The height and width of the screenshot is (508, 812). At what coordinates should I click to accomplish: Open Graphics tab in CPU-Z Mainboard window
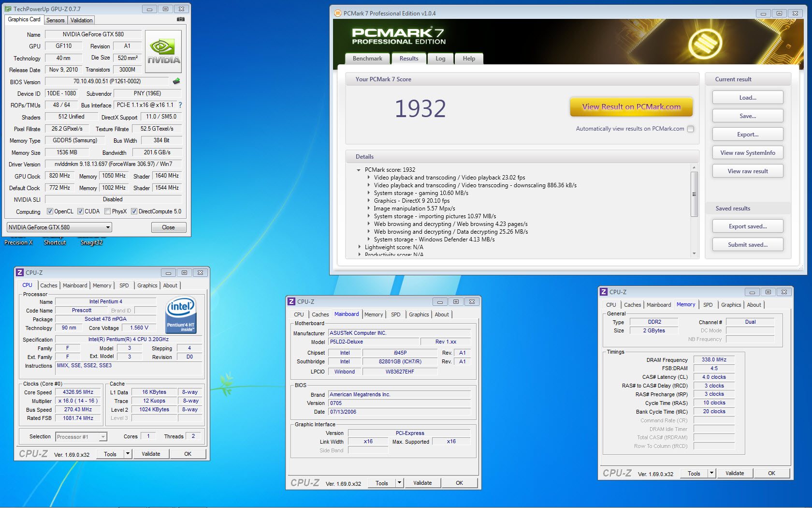pos(419,314)
